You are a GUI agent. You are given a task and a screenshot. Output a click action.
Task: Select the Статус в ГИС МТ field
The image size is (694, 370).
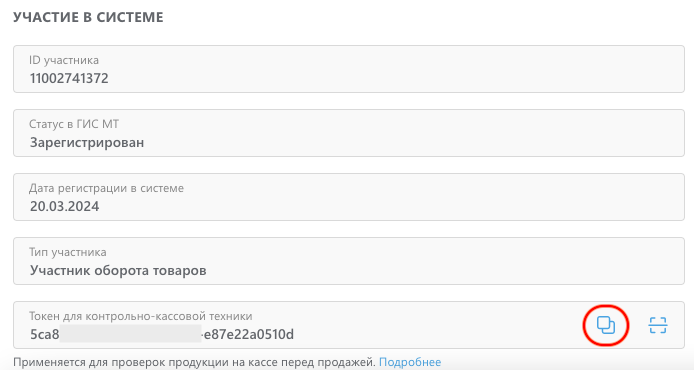coord(349,133)
